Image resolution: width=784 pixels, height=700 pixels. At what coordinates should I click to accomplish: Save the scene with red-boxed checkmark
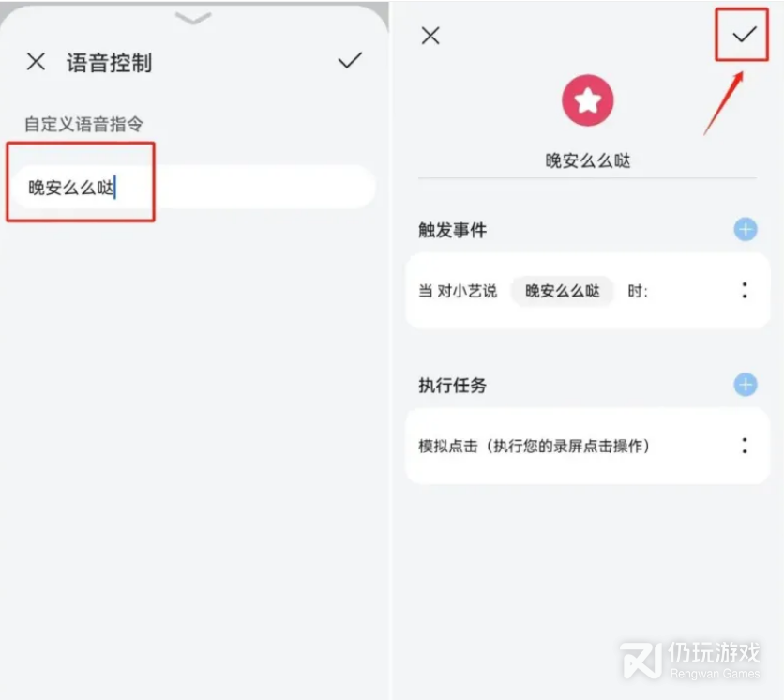(x=744, y=35)
